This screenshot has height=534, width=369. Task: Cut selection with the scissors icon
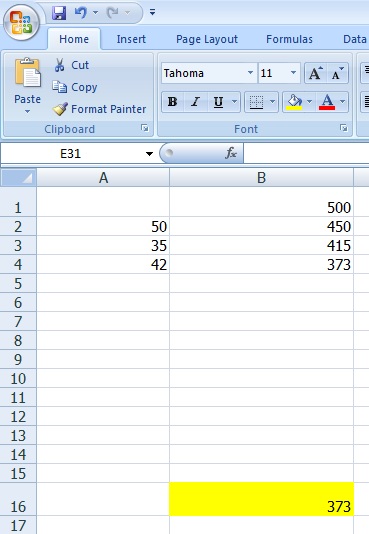point(59,65)
